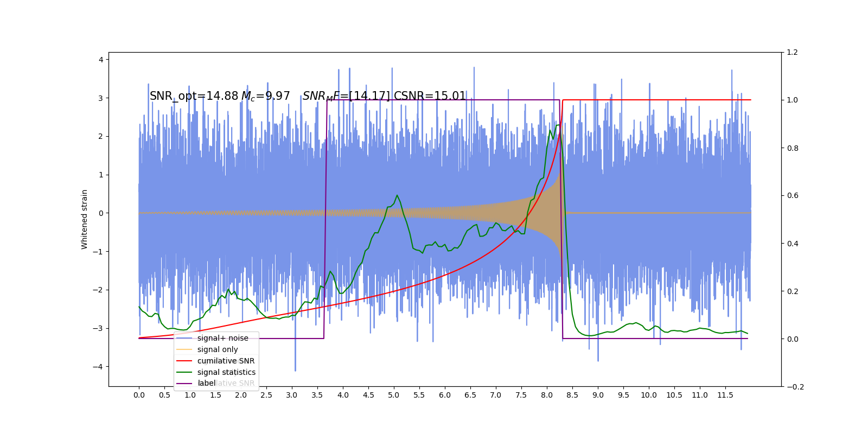Image resolution: width=868 pixels, height=434 pixels.
Task: Click right y-axis tick label 0.6
Action: (x=792, y=195)
